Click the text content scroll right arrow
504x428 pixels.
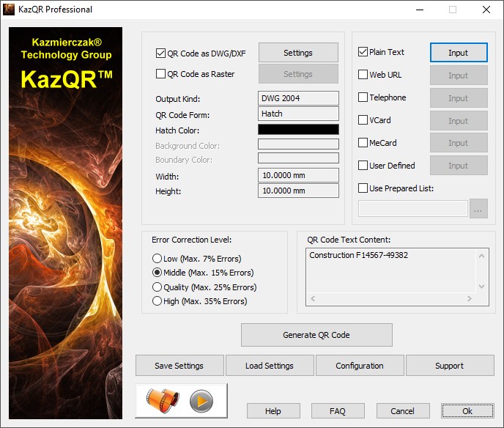coord(470,299)
